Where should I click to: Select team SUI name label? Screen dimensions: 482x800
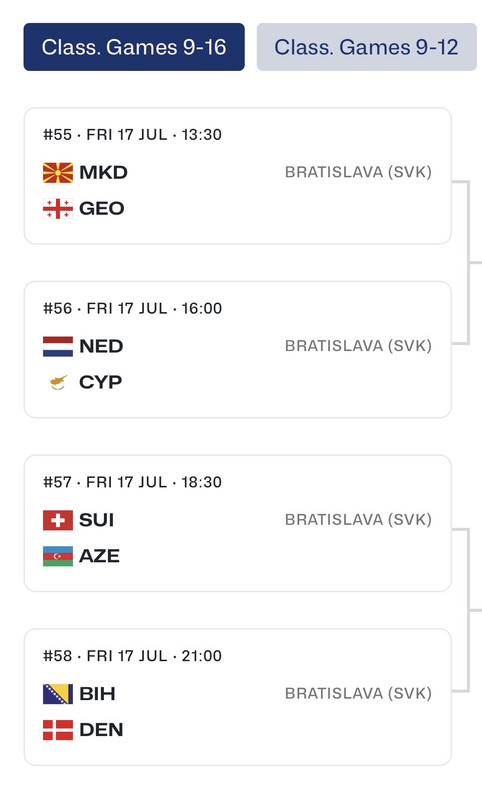pyautogui.click(x=96, y=520)
